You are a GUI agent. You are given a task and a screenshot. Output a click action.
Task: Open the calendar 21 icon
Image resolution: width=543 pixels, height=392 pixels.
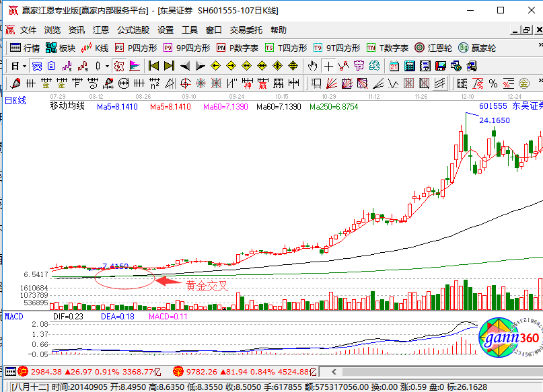click(394, 66)
